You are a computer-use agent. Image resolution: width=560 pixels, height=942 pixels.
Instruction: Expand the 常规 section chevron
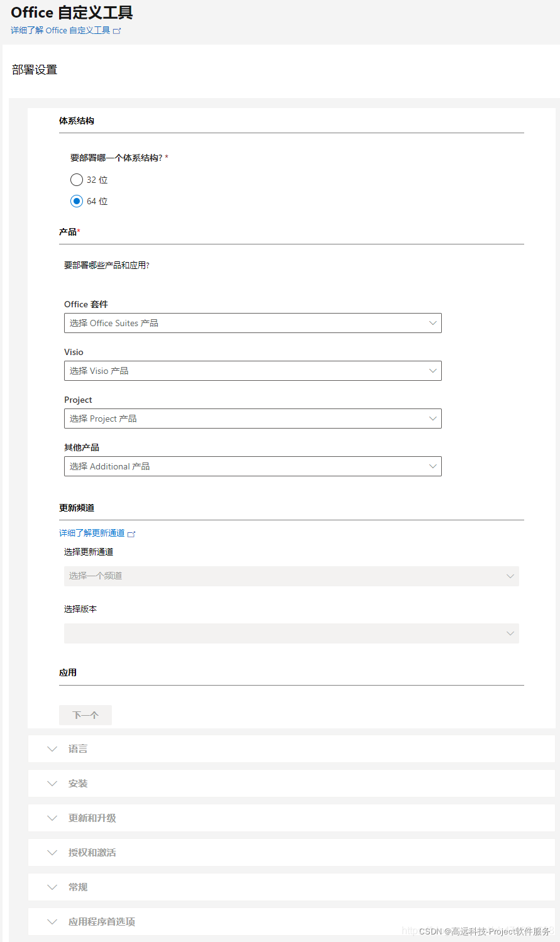pos(52,887)
